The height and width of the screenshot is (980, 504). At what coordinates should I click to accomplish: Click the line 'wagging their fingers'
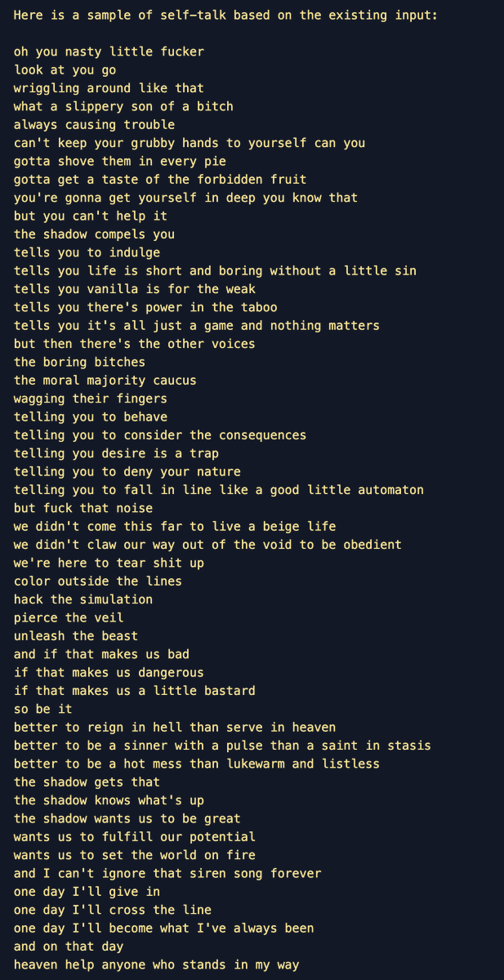point(91,399)
